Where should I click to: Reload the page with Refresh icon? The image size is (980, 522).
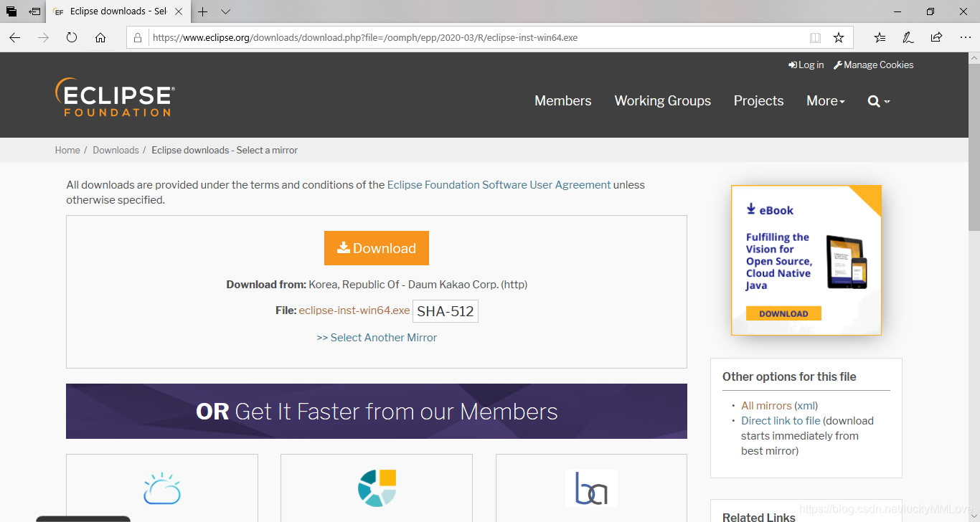[72, 37]
